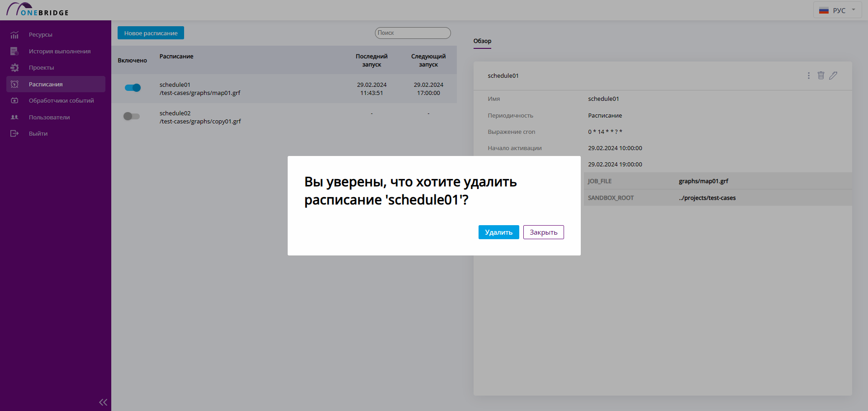
Task: Click the Projects gear icon in sidebar
Action: [x=14, y=68]
